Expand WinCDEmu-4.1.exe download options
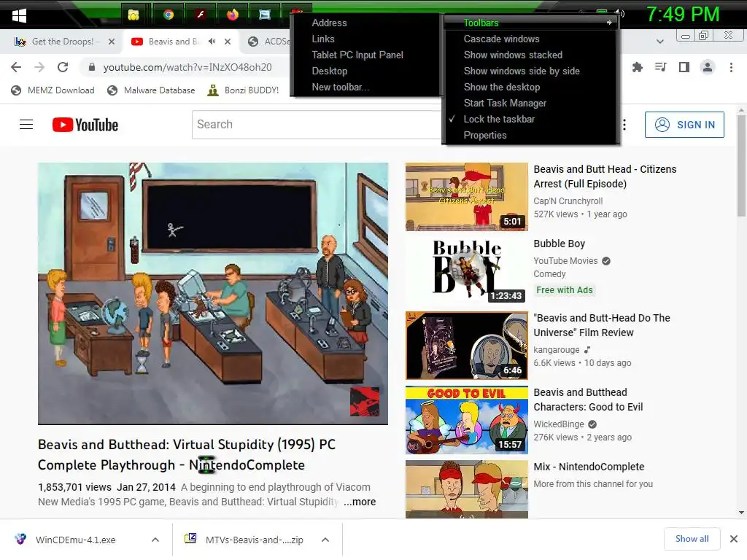Screen dimensions: 747x560 [x=155, y=540]
